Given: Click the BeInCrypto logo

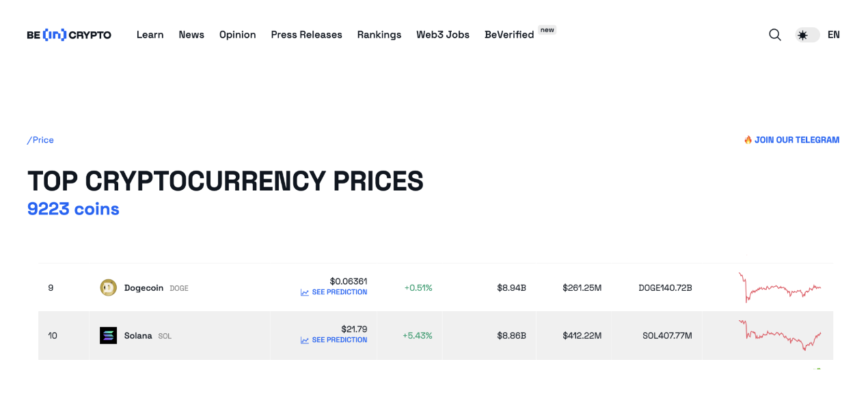Looking at the screenshot, I should 69,35.
